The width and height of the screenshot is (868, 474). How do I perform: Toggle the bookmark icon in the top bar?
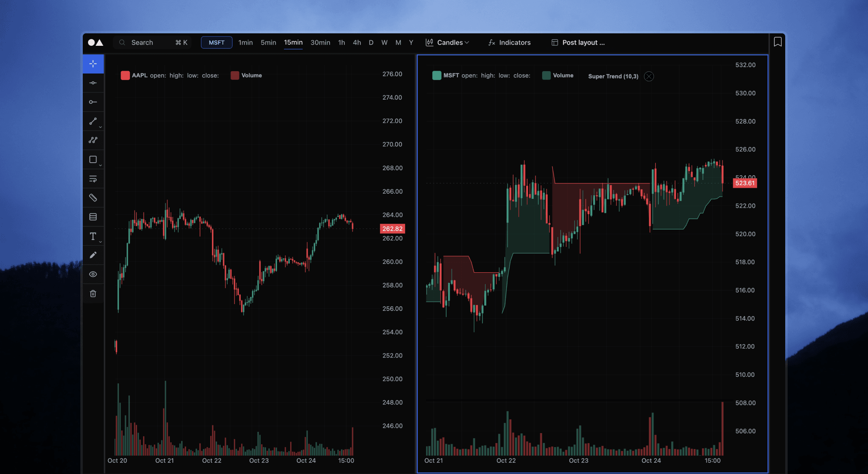(x=778, y=42)
